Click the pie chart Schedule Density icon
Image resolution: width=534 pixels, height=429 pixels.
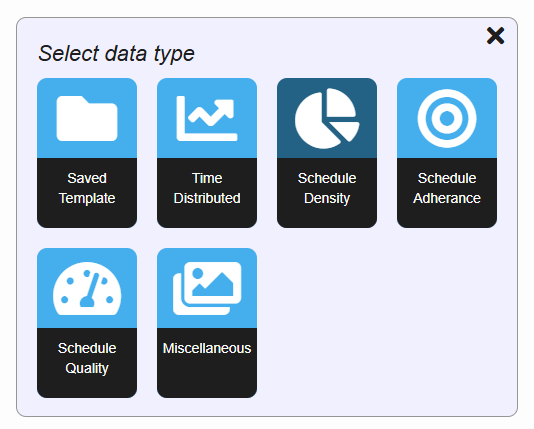tap(327, 118)
